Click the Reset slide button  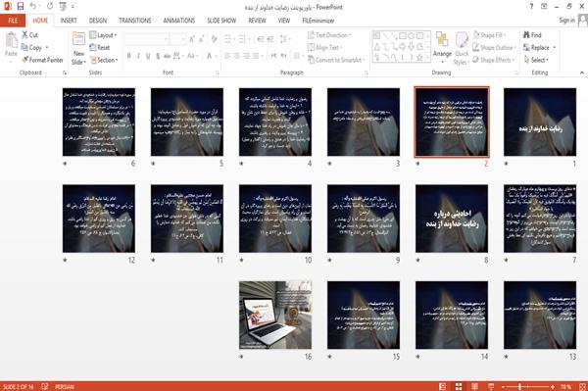point(100,47)
